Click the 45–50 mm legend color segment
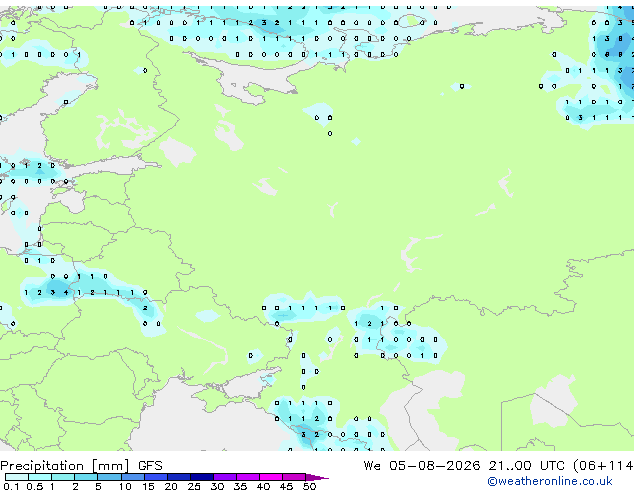Screen dimensions: 634x490 coord(294,477)
